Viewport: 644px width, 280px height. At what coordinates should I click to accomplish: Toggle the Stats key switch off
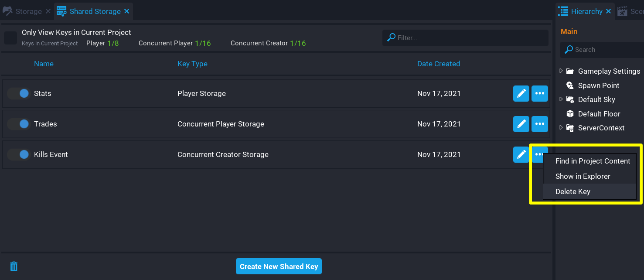pyautogui.click(x=18, y=93)
